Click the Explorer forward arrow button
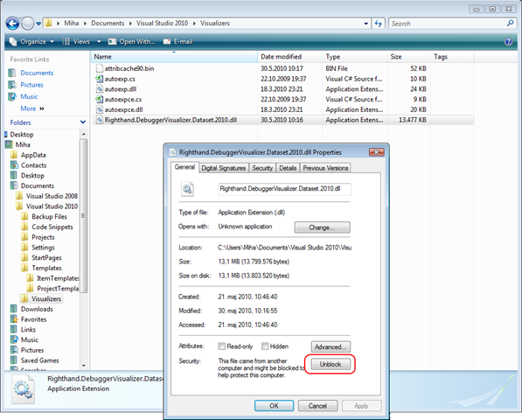Viewport: 522px width, 420px height. click(28, 24)
